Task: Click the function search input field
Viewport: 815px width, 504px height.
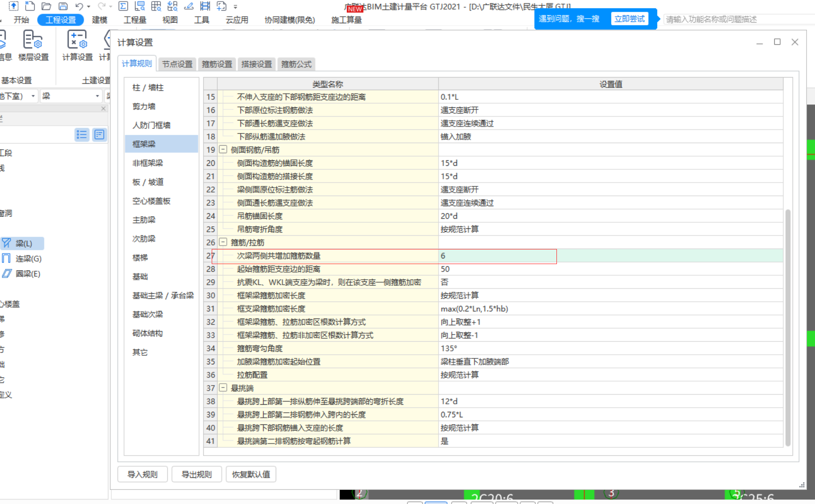Action: 738,19
